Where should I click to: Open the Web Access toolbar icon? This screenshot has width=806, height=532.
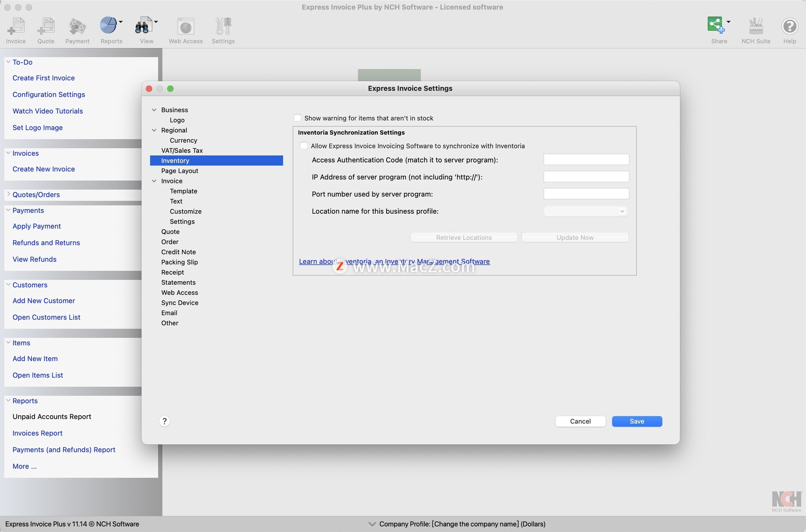tap(186, 26)
